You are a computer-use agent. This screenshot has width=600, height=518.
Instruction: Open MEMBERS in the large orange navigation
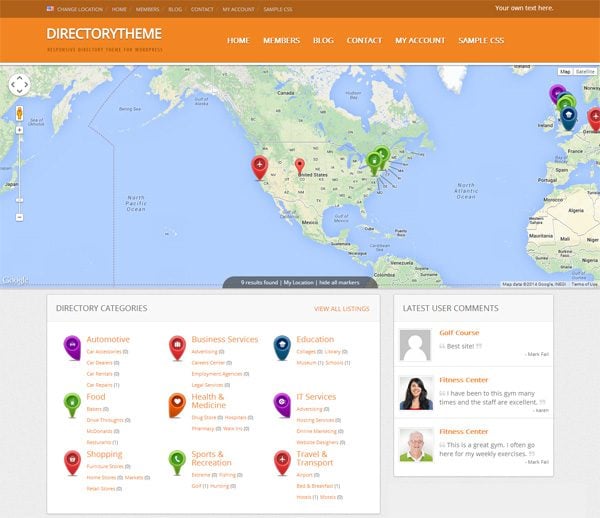tap(282, 41)
